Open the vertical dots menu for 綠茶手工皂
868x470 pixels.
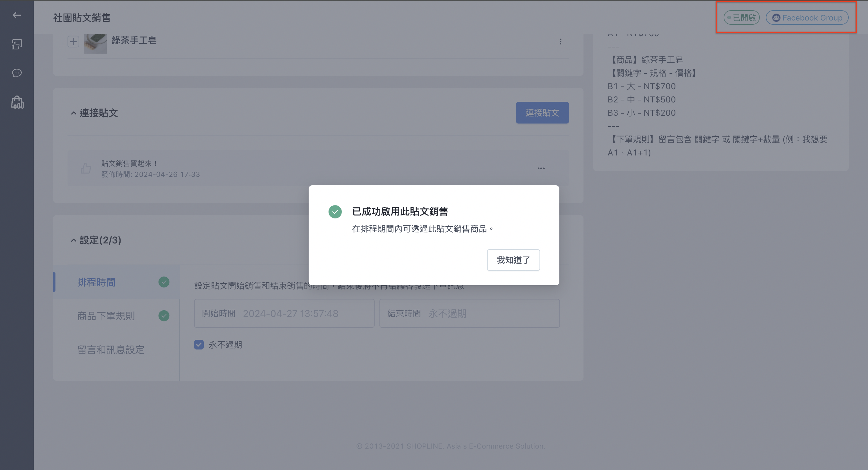pyautogui.click(x=560, y=42)
